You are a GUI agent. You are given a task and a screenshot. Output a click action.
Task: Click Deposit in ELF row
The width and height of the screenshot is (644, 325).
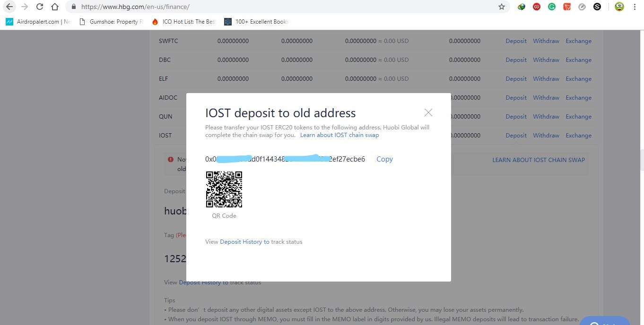(516, 79)
